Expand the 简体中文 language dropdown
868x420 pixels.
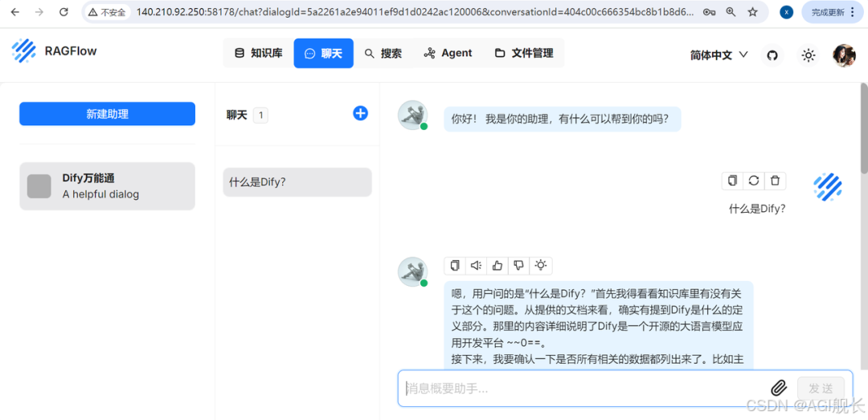(x=719, y=55)
